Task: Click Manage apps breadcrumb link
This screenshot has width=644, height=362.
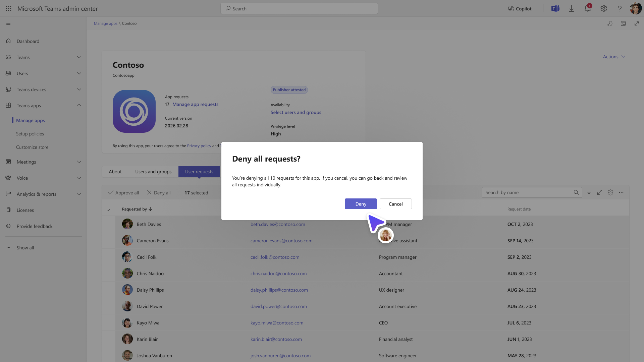Action: (x=106, y=23)
